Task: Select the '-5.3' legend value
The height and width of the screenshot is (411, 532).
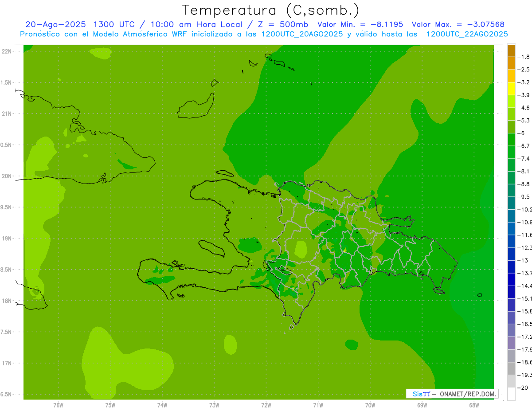Action: click(524, 120)
